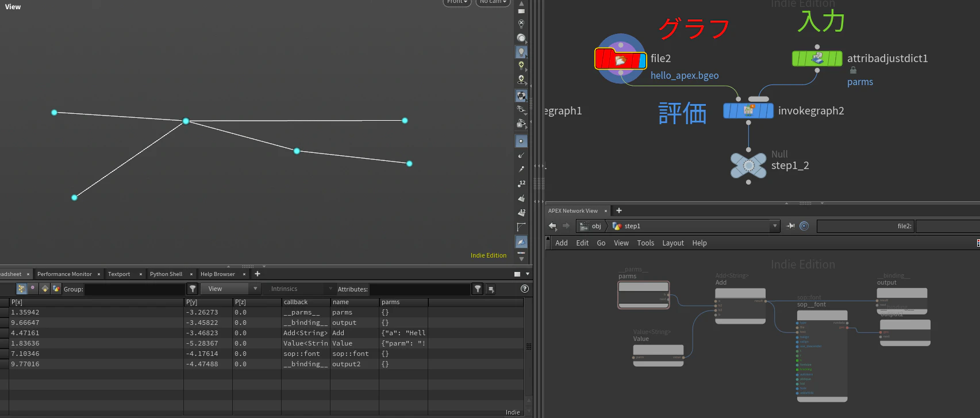Click the geometry spreadsheet vertical scrollbar

(x=529, y=347)
